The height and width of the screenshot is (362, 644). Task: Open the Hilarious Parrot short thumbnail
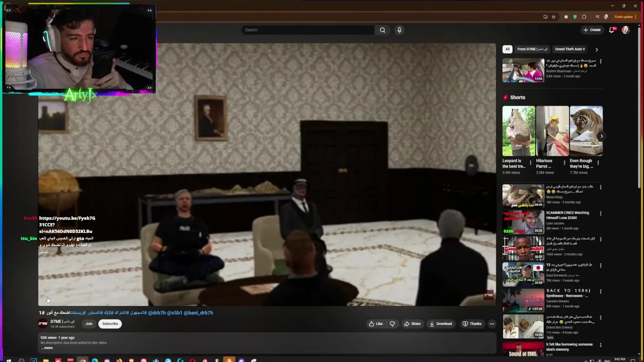(x=552, y=131)
